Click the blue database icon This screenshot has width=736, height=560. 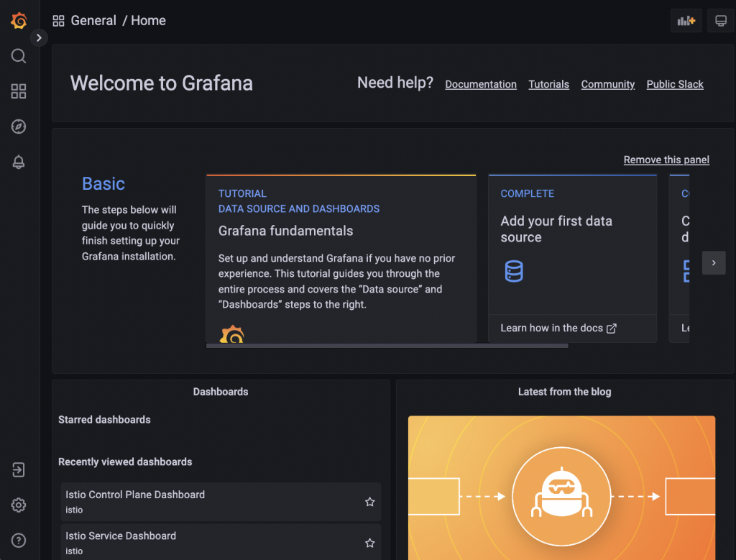(x=513, y=271)
